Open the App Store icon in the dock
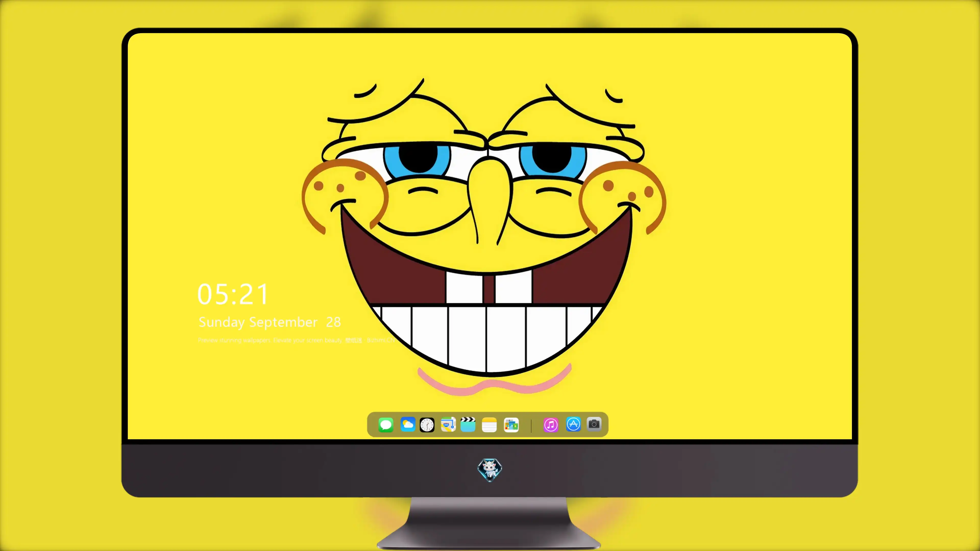Screen dimensions: 980x551 tap(573, 424)
